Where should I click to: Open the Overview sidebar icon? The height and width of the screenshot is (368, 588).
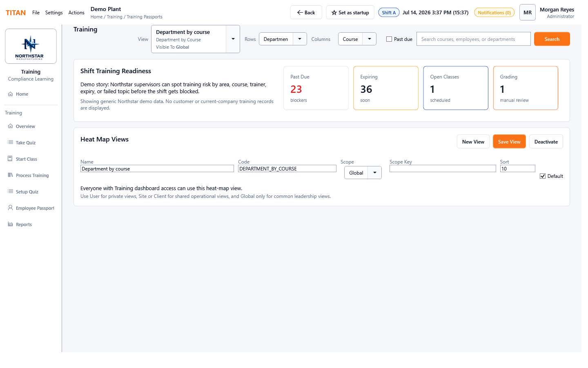point(11,126)
